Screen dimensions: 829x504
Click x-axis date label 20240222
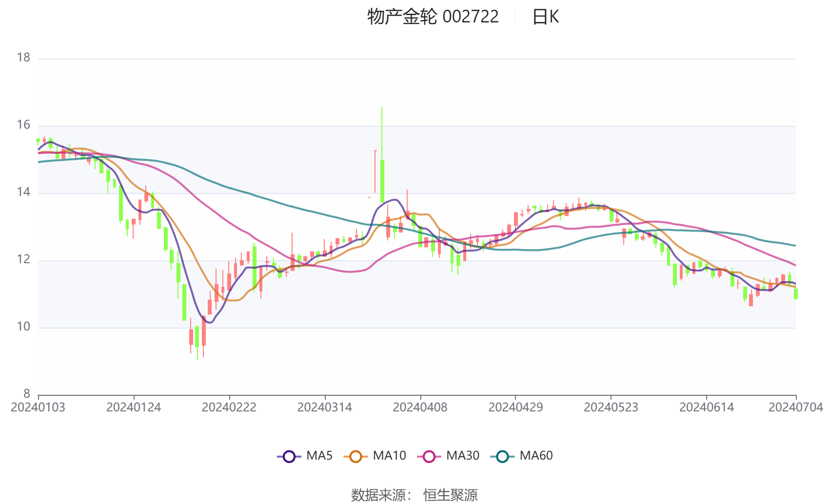click(229, 407)
